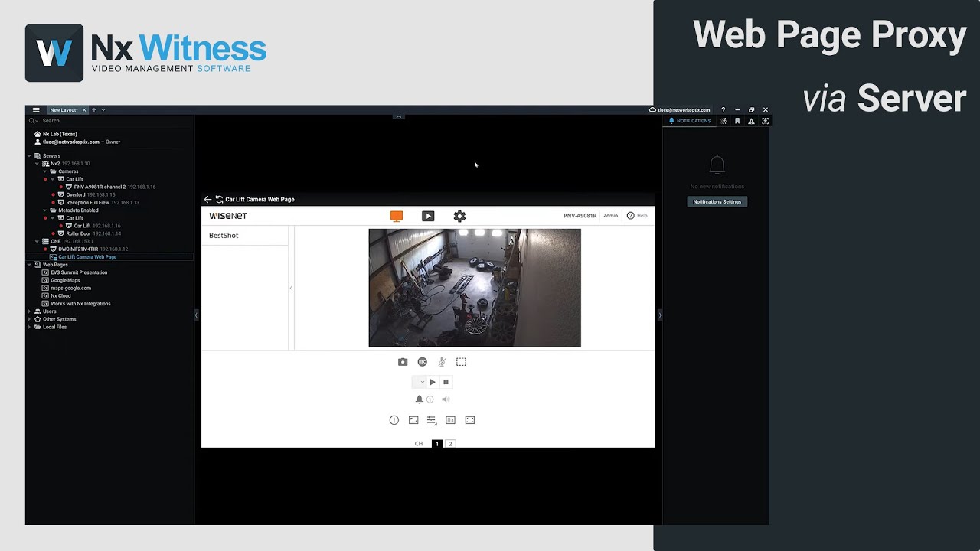The width and height of the screenshot is (980, 551).
Task: Close the New Layout tab
Action: click(84, 110)
